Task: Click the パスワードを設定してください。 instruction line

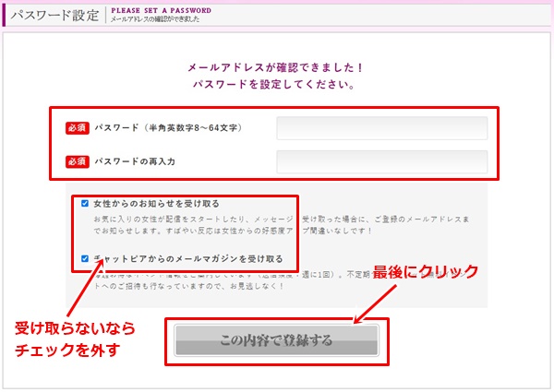Action: pos(276,85)
